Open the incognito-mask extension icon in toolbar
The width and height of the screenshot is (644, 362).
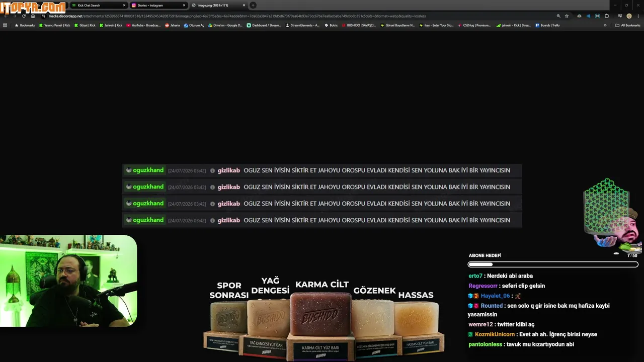(x=579, y=16)
